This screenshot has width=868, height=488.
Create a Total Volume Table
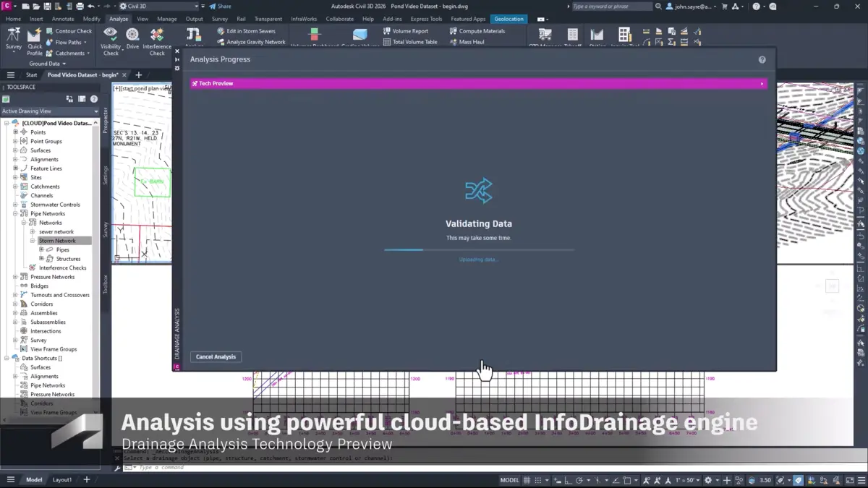click(410, 42)
